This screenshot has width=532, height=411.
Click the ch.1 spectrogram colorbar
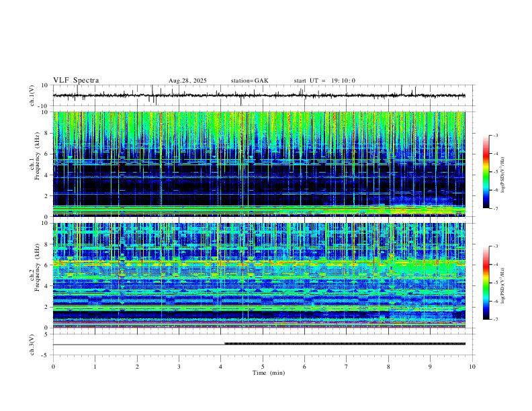coord(486,172)
